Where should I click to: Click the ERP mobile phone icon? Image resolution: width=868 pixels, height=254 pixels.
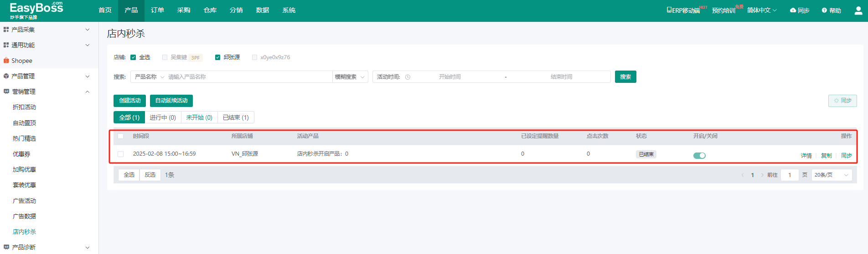coord(669,10)
